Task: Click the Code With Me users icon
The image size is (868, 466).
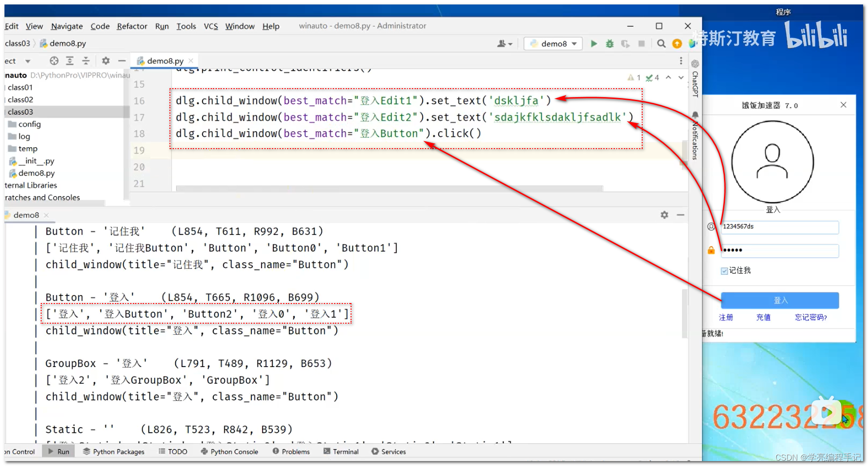Action: click(x=502, y=43)
